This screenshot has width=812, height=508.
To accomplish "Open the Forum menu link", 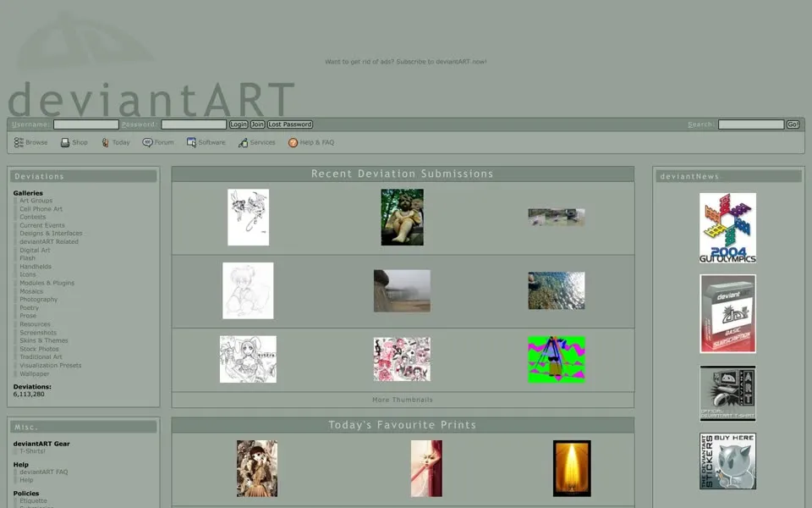I will (x=163, y=142).
